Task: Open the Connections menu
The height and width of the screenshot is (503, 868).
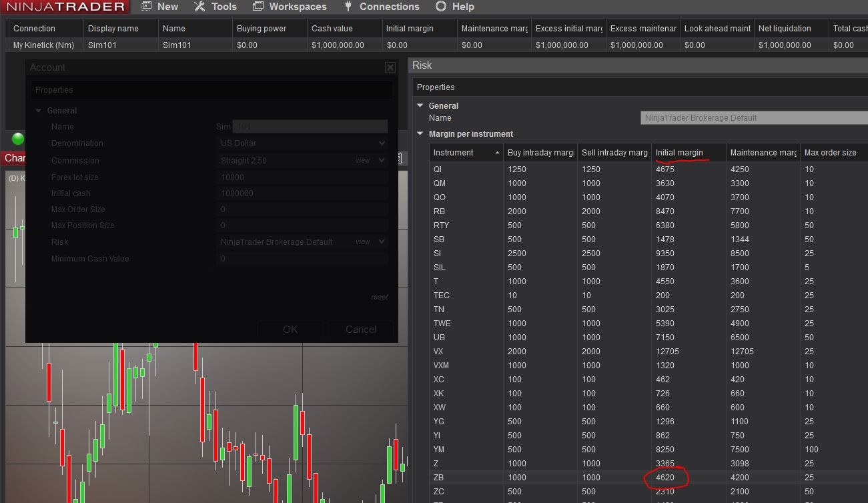Action: 381,7
